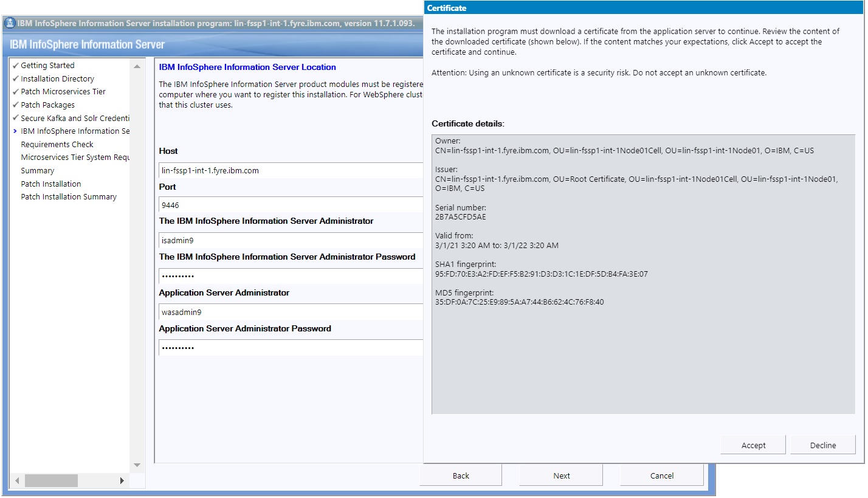Select the Installation Directory step
The height and width of the screenshot is (498, 868).
pos(57,78)
